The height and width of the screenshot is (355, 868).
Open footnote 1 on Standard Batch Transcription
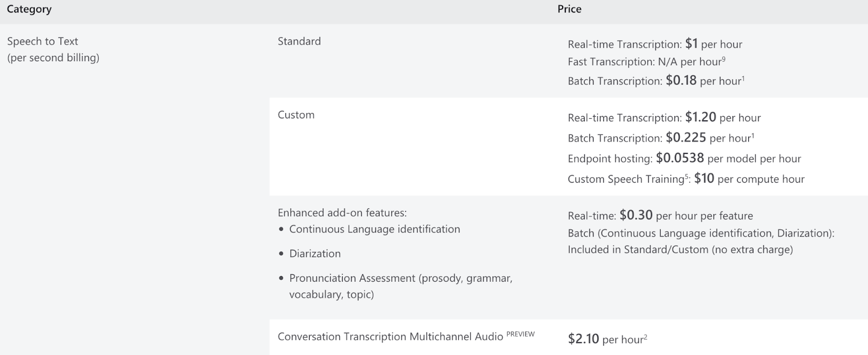pos(743,79)
